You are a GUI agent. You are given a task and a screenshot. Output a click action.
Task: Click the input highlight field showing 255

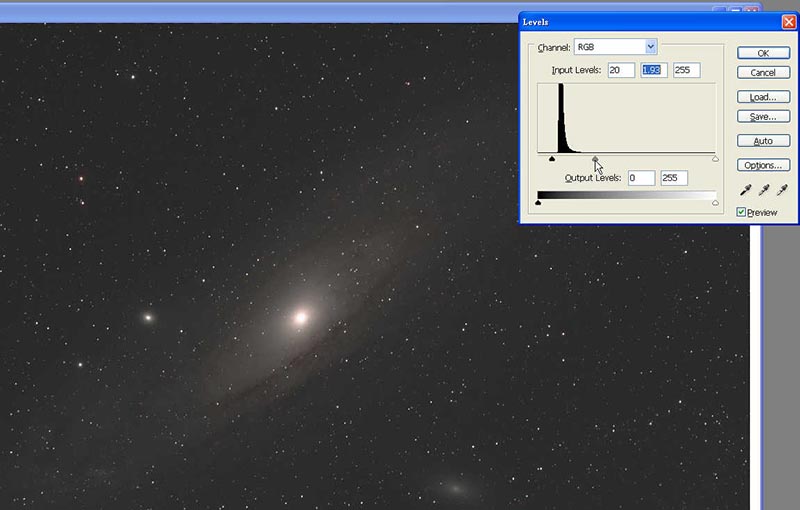[686, 70]
